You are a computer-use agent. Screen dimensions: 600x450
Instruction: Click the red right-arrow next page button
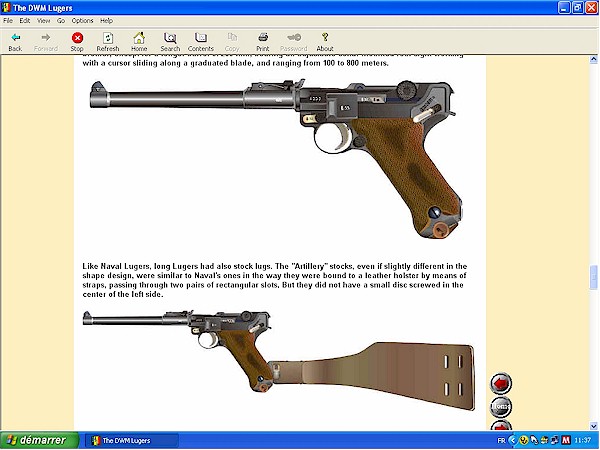point(501,425)
